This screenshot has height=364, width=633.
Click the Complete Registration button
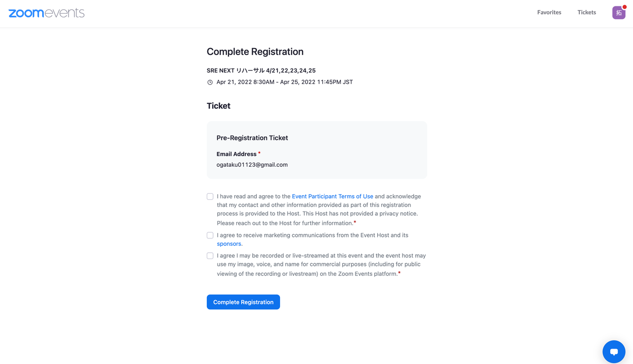[x=243, y=302]
